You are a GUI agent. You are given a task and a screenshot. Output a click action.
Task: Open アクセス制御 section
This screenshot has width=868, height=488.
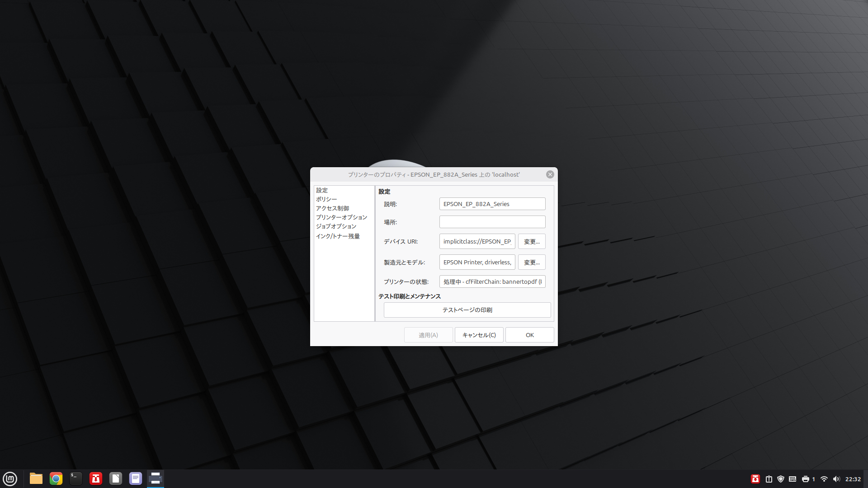click(332, 208)
